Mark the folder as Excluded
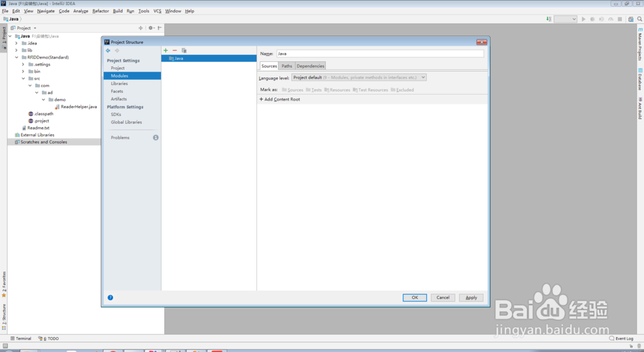The image size is (644, 352). pyautogui.click(x=402, y=90)
